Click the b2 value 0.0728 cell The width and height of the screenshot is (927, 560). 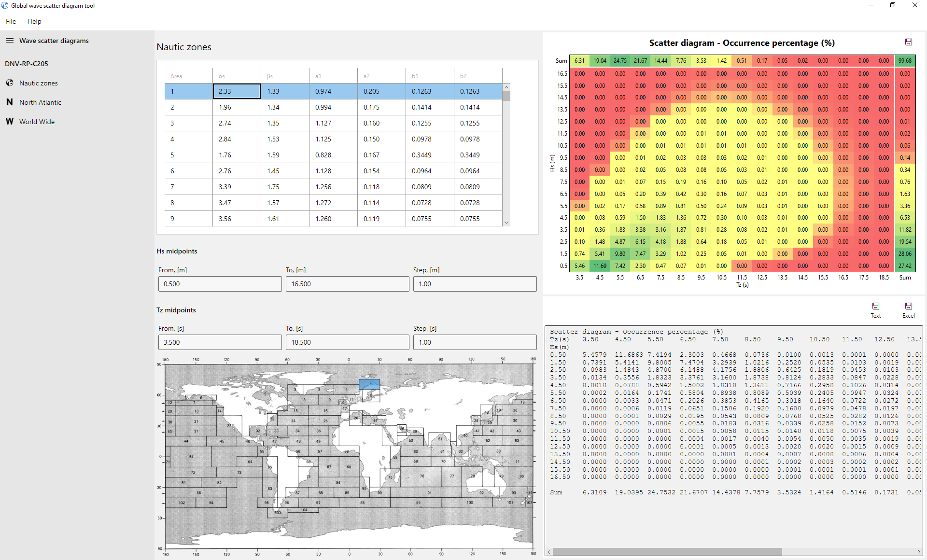(478, 203)
